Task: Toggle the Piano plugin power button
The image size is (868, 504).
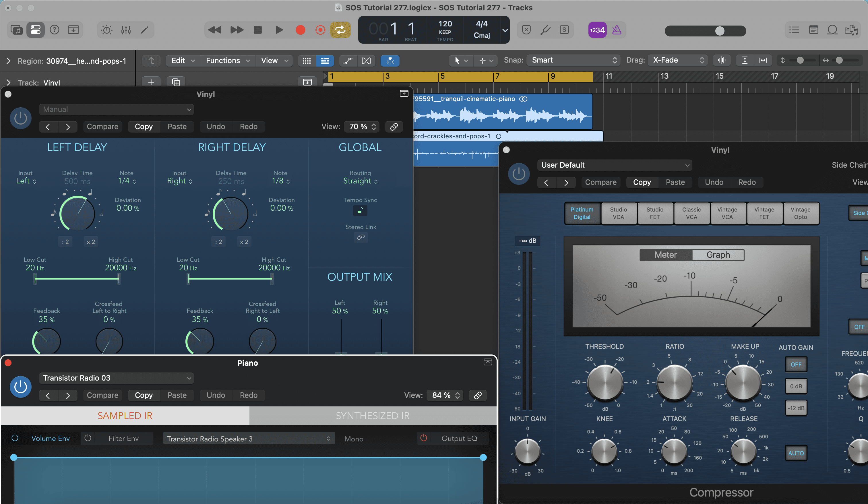Action: coord(20,387)
